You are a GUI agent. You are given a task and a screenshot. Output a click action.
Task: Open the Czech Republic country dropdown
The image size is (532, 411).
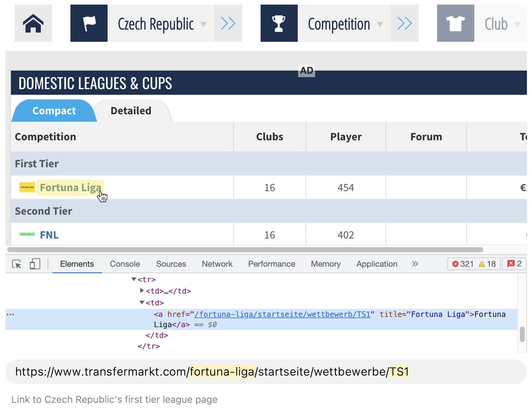pos(161,23)
